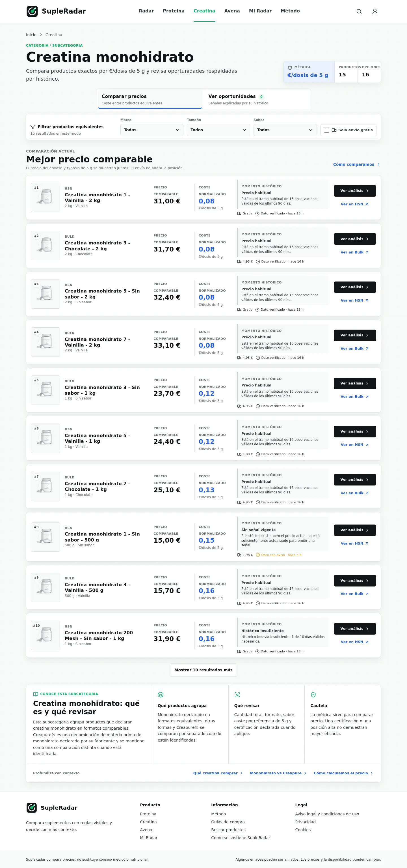Click the shield icon above Cautela
407x868 pixels.
point(313,695)
